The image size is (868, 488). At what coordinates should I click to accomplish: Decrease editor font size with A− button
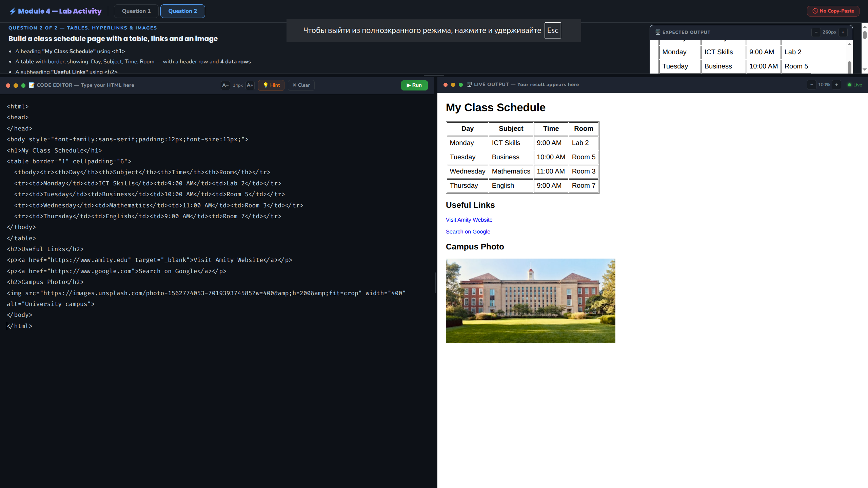pos(225,85)
